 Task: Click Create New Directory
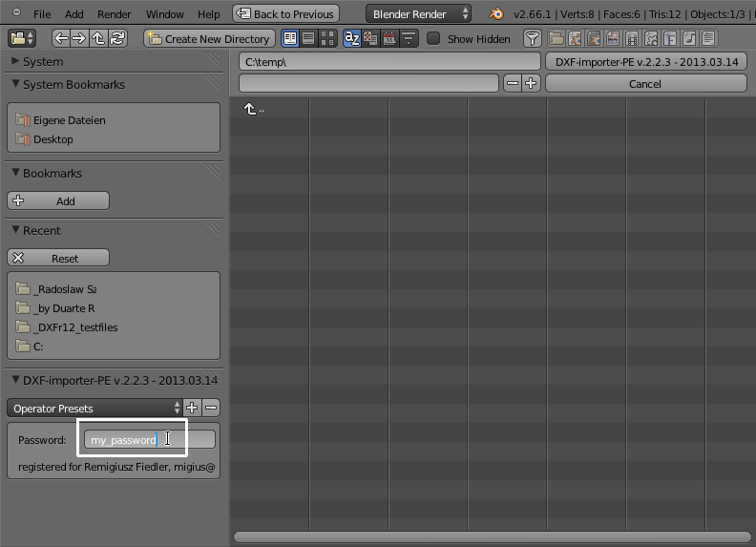pos(209,38)
